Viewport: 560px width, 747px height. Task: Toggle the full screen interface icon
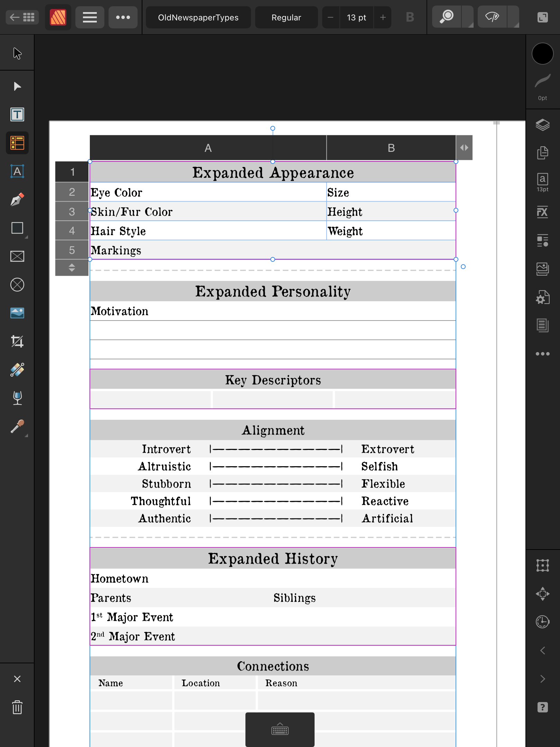coord(543,17)
